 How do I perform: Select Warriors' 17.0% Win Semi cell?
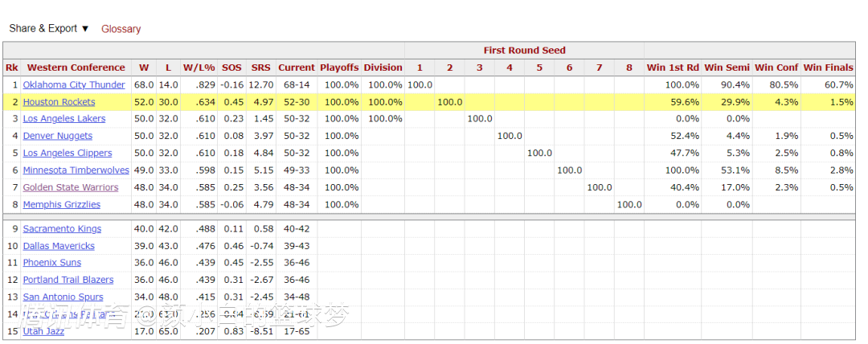727,187
